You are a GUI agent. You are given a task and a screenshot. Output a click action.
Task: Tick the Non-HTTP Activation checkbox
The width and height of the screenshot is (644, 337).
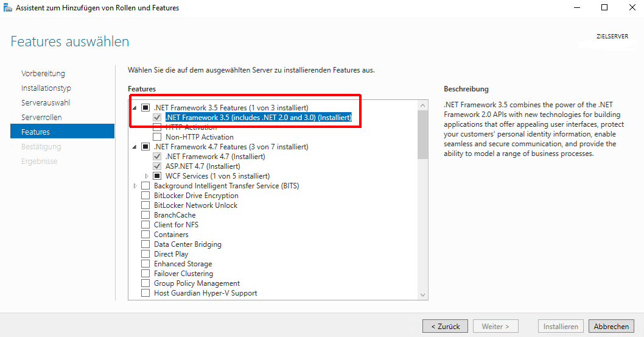point(157,137)
